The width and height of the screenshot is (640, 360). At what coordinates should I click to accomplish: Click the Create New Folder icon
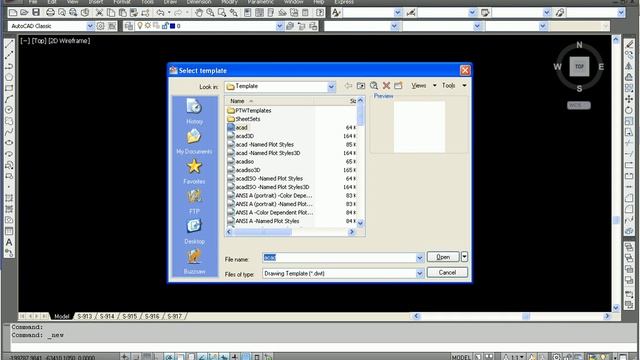398,86
